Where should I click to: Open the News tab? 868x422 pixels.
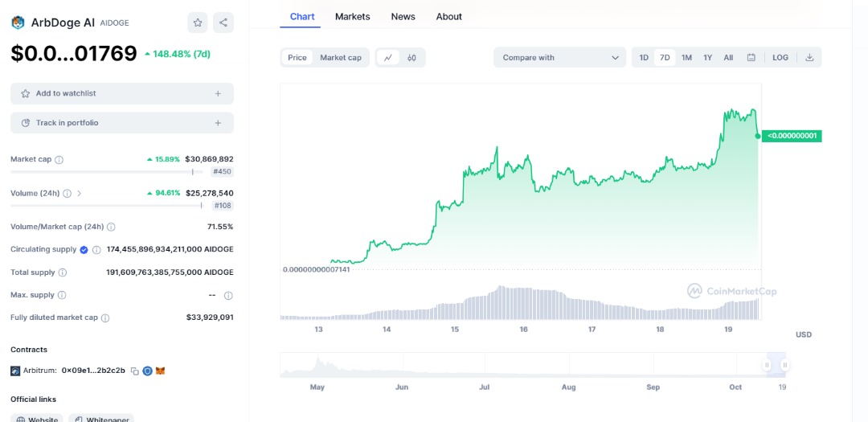(x=403, y=17)
